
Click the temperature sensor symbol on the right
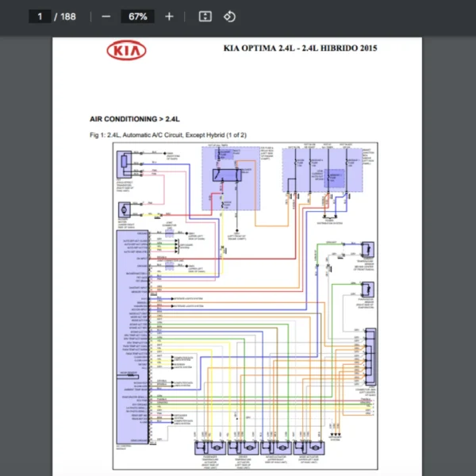369,249
